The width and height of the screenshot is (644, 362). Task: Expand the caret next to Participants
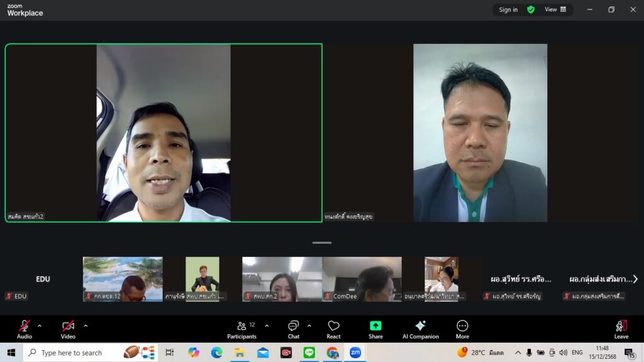click(267, 326)
